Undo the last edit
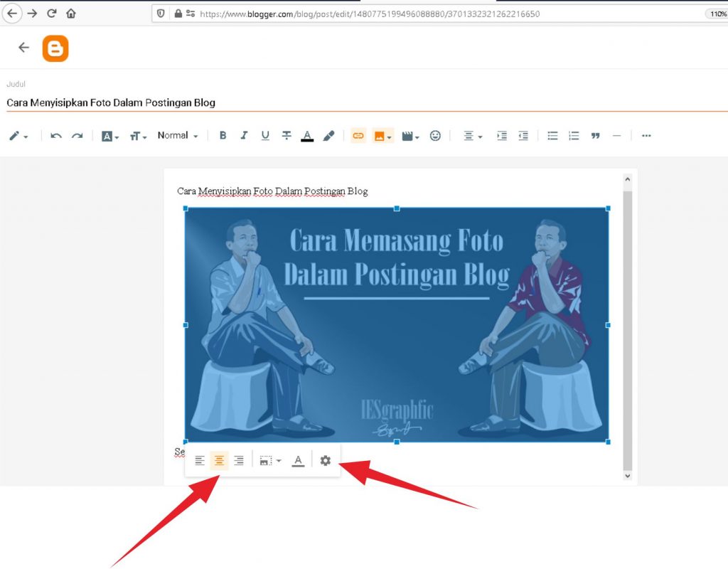The width and height of the screenshot is (728, 569). tap(56, 136)
